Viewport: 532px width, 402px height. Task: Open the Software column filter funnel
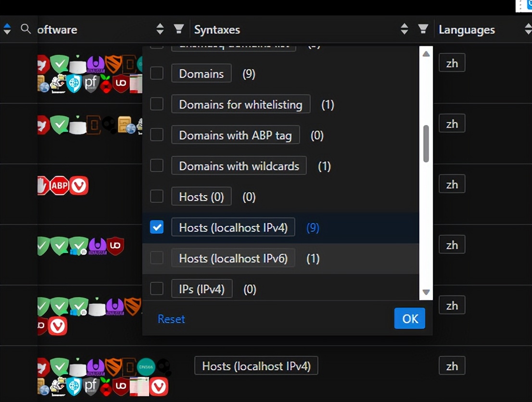tap(179, 29)
